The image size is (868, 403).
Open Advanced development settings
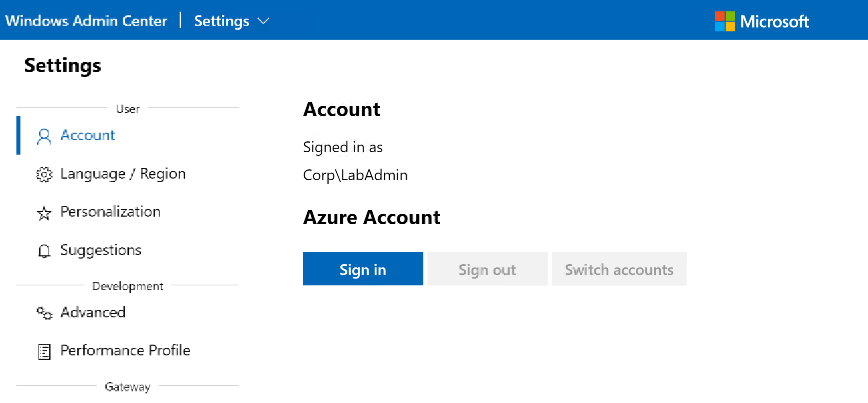(x=93, y=312)
